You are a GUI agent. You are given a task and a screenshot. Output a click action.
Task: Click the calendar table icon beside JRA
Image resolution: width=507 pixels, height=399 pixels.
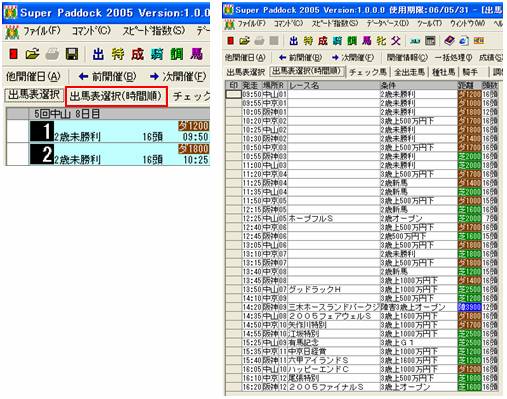tap(430, 41)
